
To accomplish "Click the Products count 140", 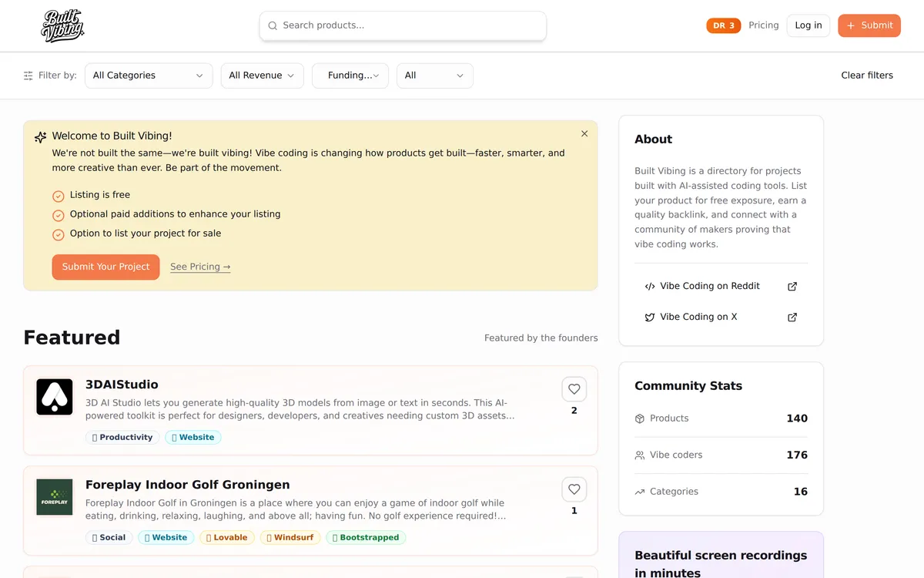I will 797,418.
